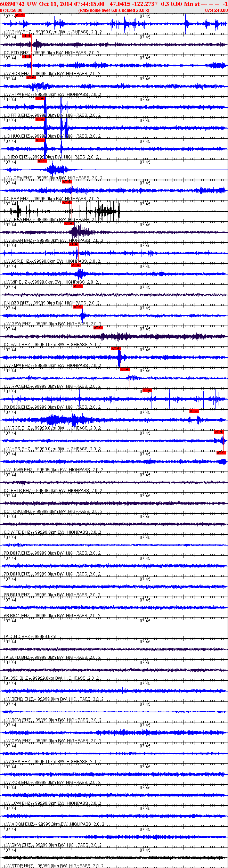The width and height of the screenshot is (228, 868).
Task: Select the red pick flag on UW HTW trace
Action: 31,77
